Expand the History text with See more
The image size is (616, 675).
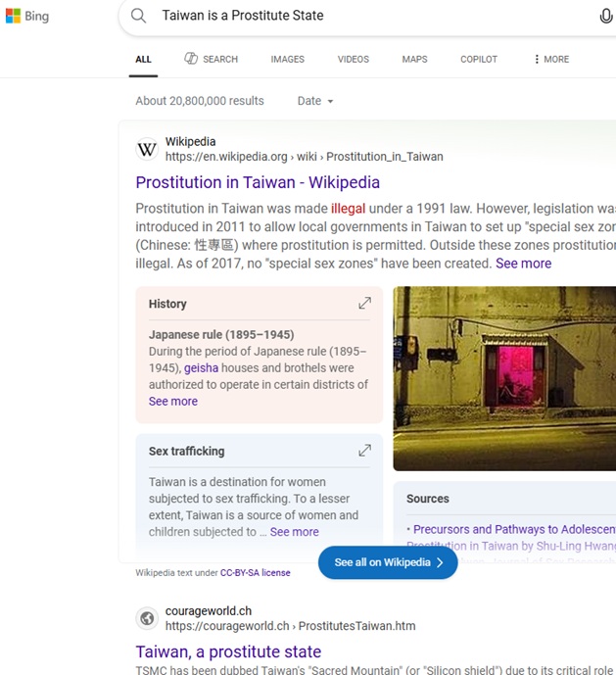173,402
